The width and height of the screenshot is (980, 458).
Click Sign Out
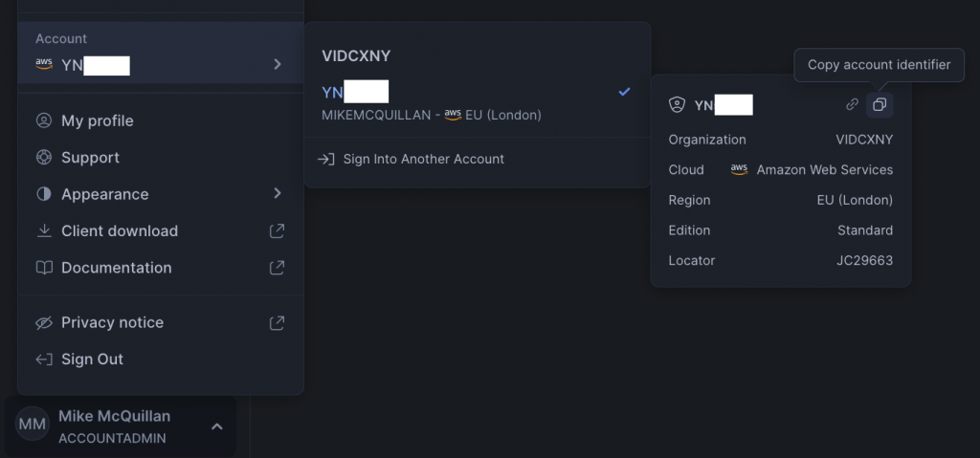click(x=92, y=360)
